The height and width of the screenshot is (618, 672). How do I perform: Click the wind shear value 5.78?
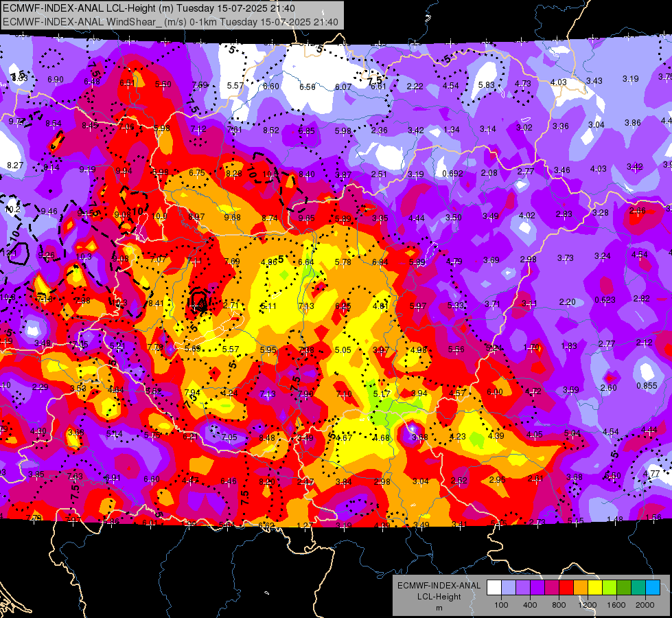(343, 262)
